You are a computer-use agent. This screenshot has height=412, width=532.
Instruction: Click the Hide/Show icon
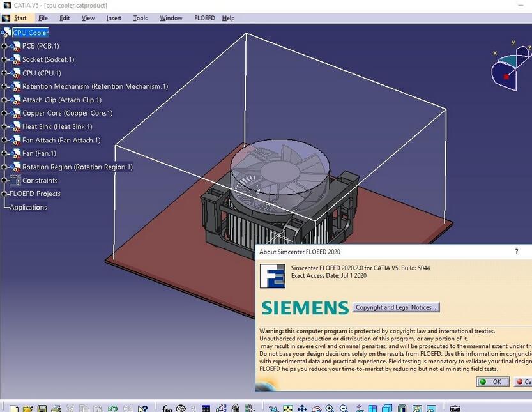pyautogui.click(x=417, y=408)
